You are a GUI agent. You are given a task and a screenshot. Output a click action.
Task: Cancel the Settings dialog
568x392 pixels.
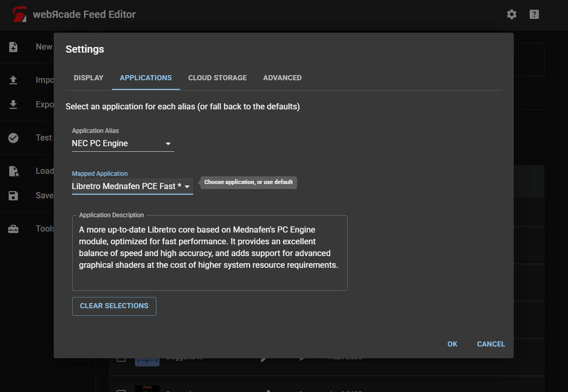pos(491,344)
